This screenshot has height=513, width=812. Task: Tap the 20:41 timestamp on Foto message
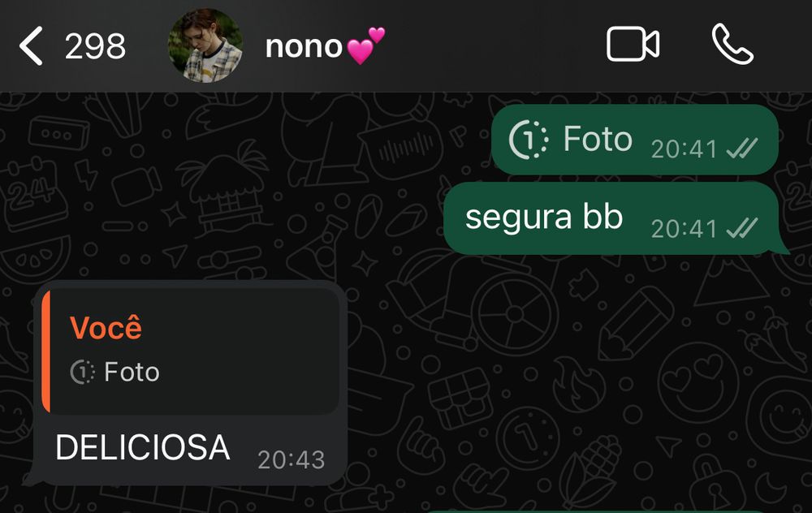684,149
